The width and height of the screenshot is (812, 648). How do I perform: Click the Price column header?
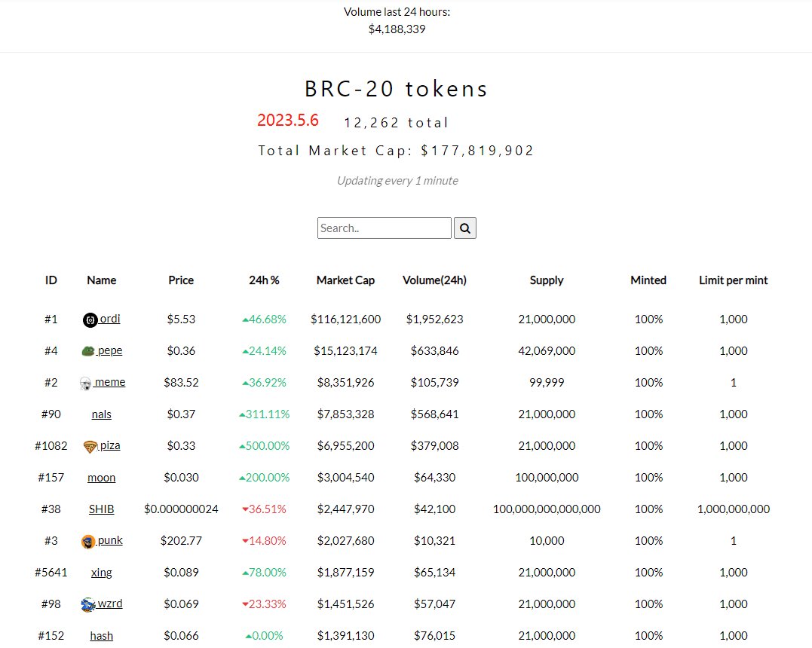181,280
